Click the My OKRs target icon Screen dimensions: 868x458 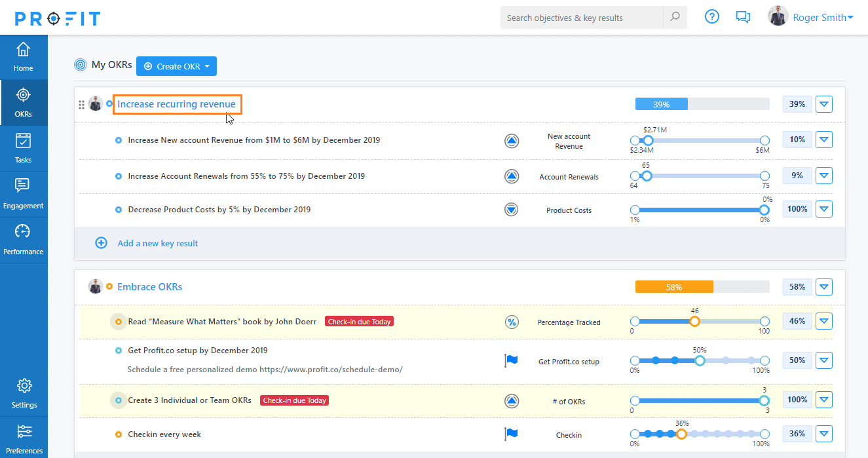[81, 65]
